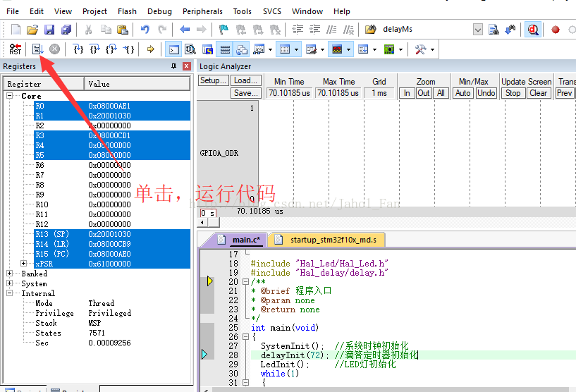The height and width of the screenshot is (392, 576).
Task: Navigate backwards with the blue left arrow
Action: pyautogui.click(x=185, y=30)
